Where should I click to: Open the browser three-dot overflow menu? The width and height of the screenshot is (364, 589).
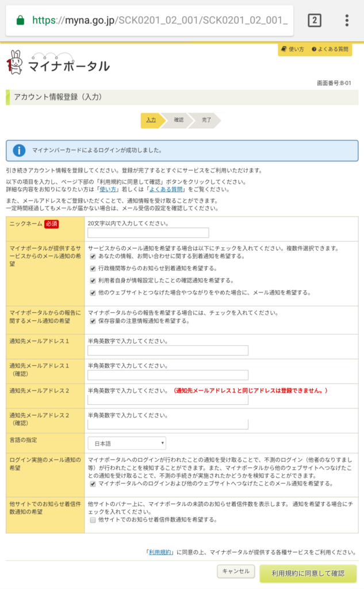(347, 20)
